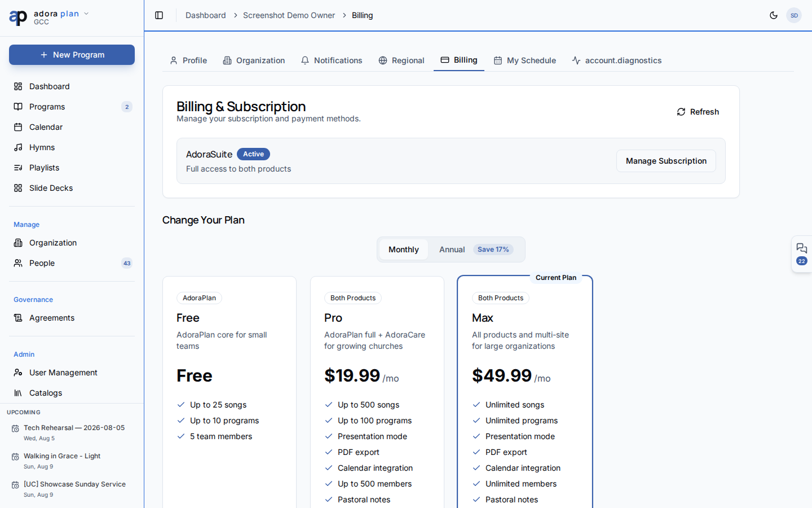
Task: Open the feedback chat widget icon
Action: (802, 248)
